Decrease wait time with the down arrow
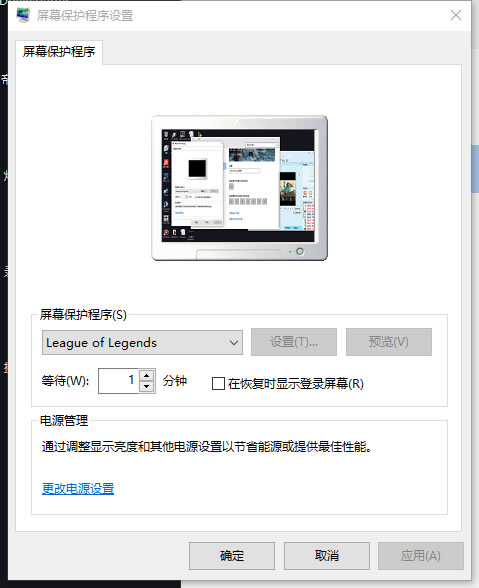Image resolution: width=479 pixels, height=588 pixels. tap(147, 386)
